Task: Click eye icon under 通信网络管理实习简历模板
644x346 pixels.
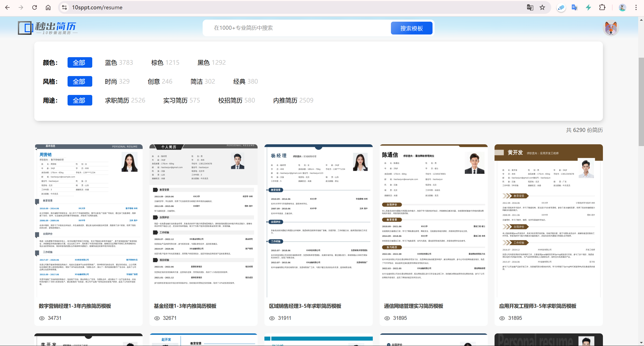Action: [x=387, y=318]
